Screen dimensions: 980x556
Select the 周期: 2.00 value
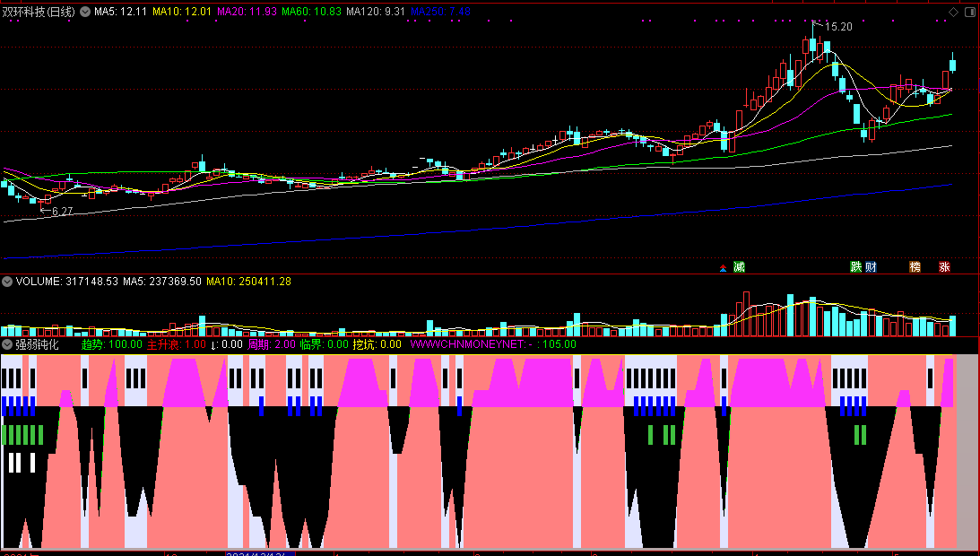coord(272,344)
